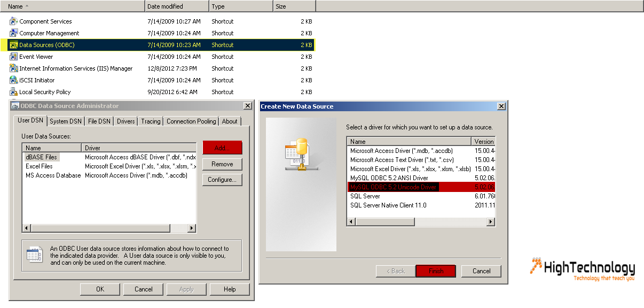644x308 pixels.
Task: Select the MS Access Database data source
Action: 53,175
